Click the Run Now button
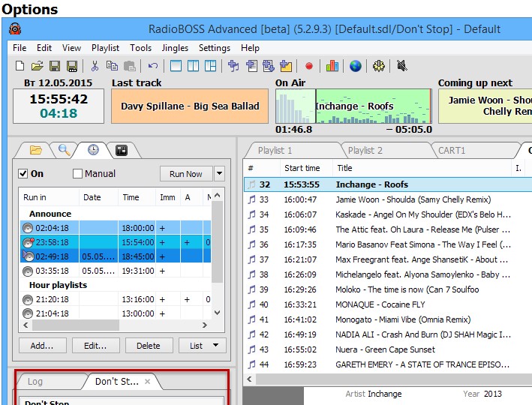This screenshot has width=532, height=405. [x=186, y=174]
